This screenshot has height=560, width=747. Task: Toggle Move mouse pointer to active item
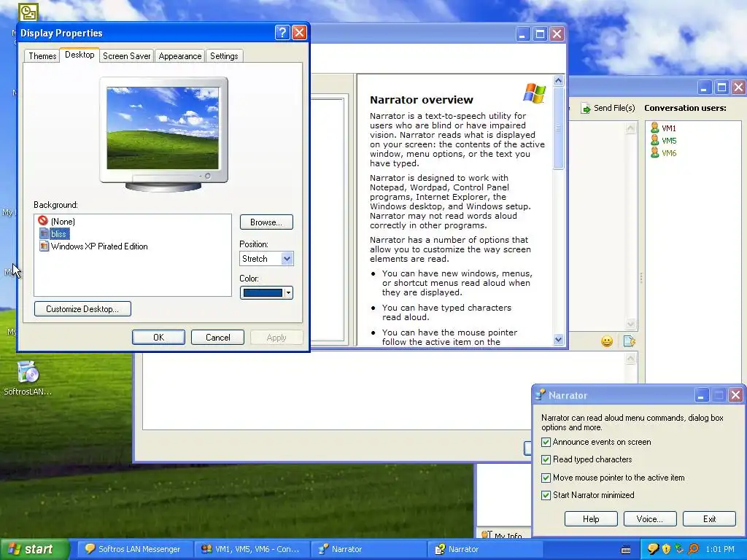click(x=546, y=478)
